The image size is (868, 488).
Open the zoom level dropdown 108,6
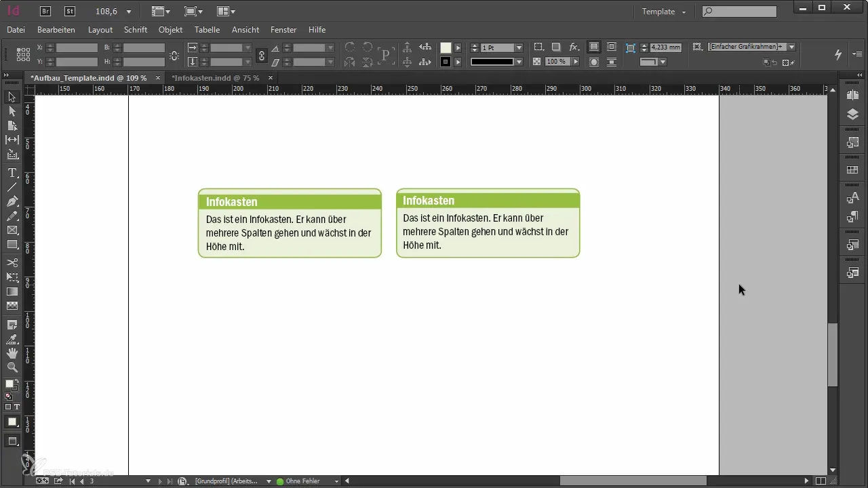coord(129,12)
